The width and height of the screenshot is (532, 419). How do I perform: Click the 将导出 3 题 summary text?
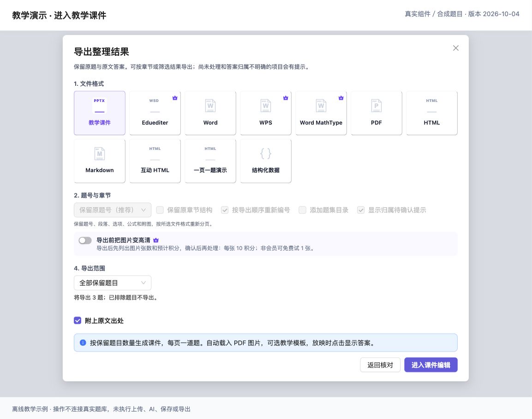[x=116, y=298]
